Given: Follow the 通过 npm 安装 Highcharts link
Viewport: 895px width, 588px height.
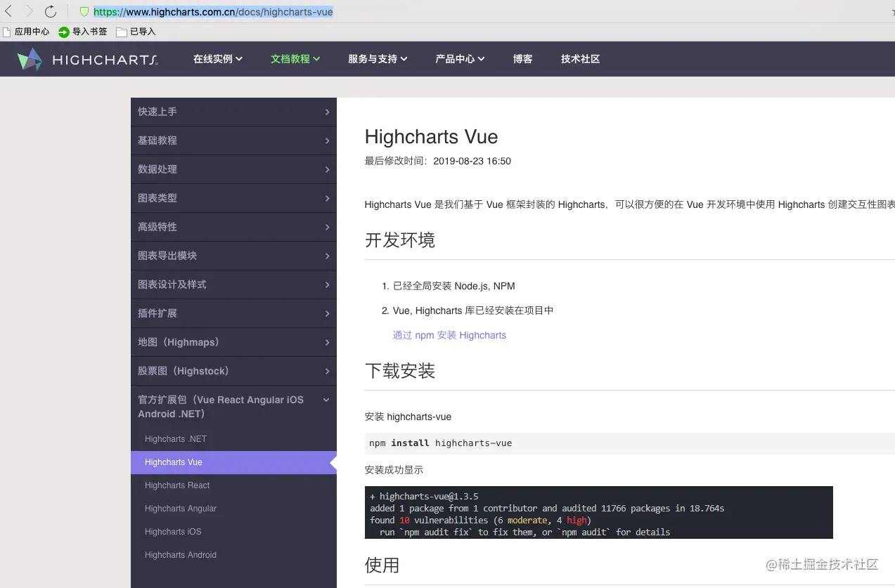Looking at the screenshot, I should [x=449, y=335].
